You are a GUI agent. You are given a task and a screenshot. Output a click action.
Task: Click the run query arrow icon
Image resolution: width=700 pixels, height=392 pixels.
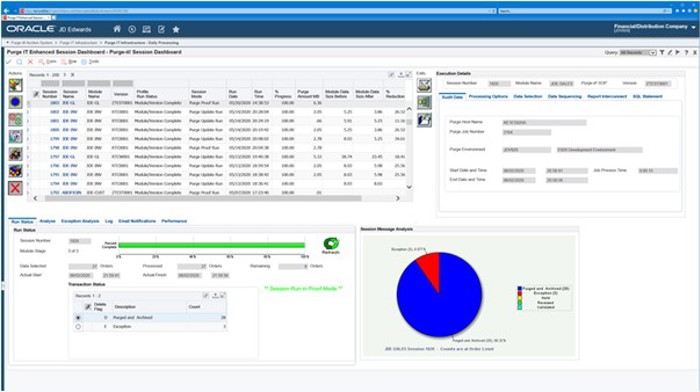[x=678, y=52]
